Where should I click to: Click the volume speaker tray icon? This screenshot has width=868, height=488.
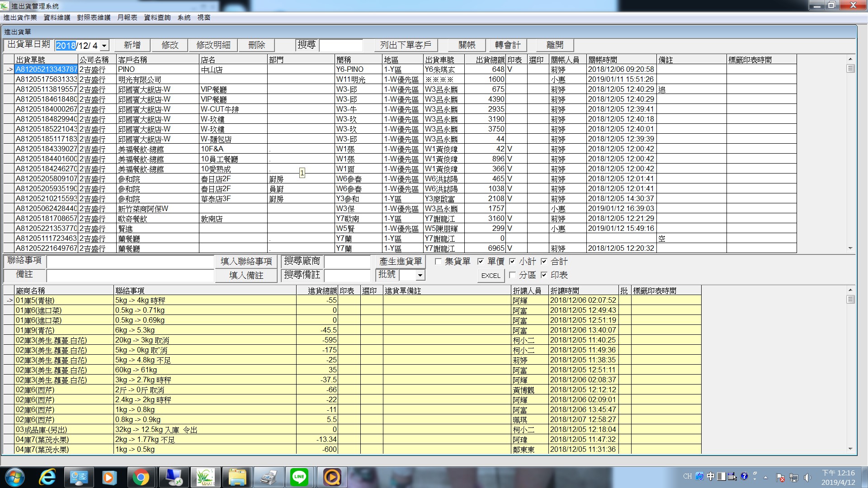807,478
